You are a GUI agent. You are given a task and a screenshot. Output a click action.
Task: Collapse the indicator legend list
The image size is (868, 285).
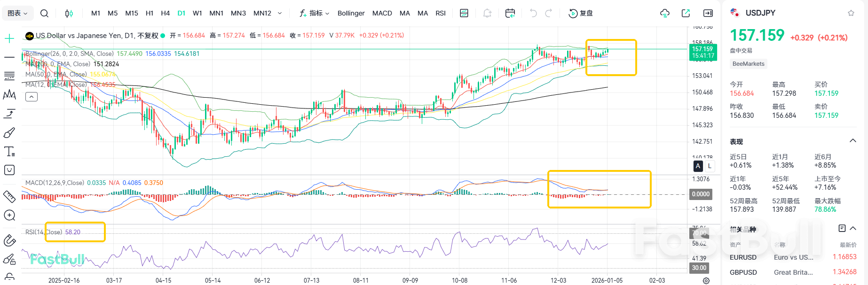(x=32, y=97)
